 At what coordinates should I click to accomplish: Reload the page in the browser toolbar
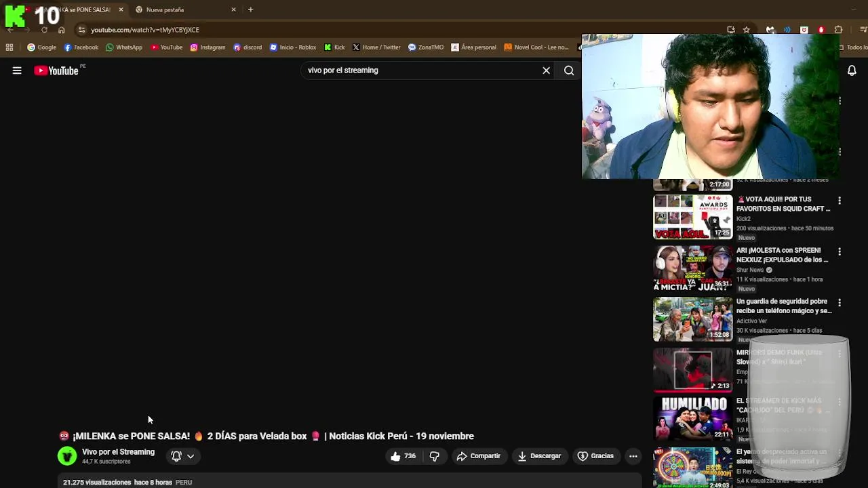44,30
